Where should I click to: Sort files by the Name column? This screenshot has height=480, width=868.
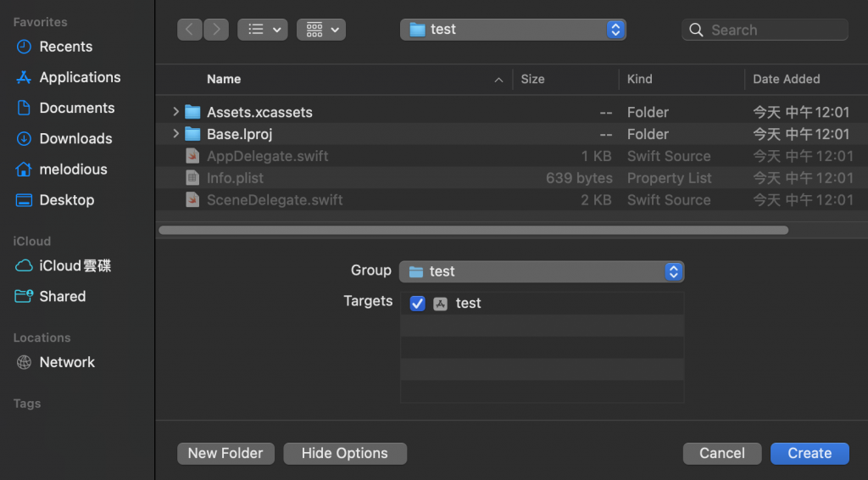pyautogui.click(x=224, y=79)
